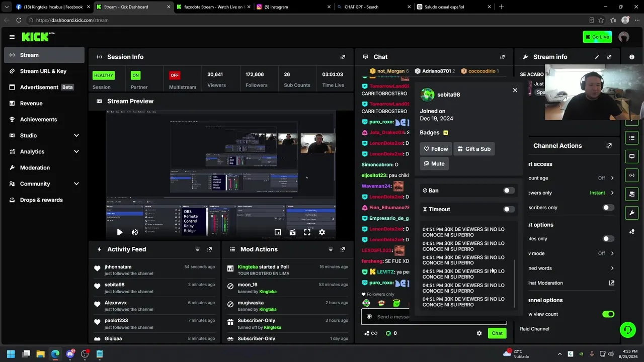The image size is (644, 362).
Task: Edit stream info with the pencil icon
Action: [x=597, y=57]
